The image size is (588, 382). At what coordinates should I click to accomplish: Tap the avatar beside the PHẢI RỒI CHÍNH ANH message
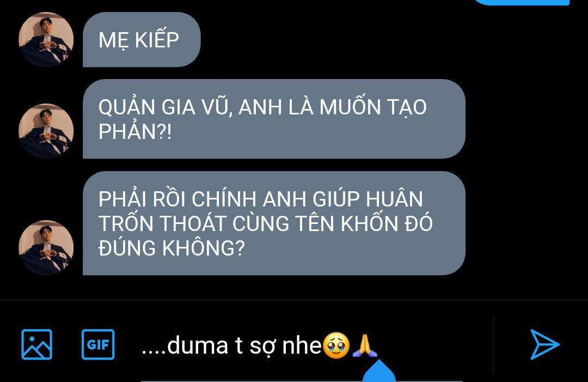[x=46, y=247]
